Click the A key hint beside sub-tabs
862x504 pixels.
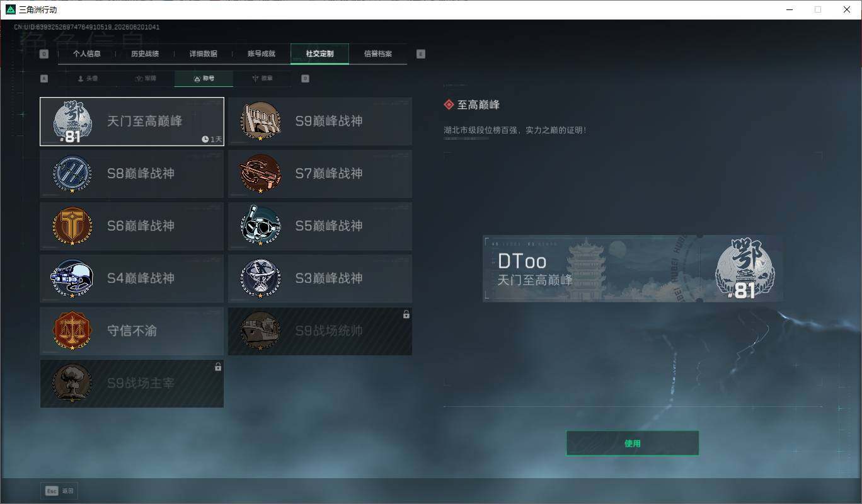pos(44,79)
